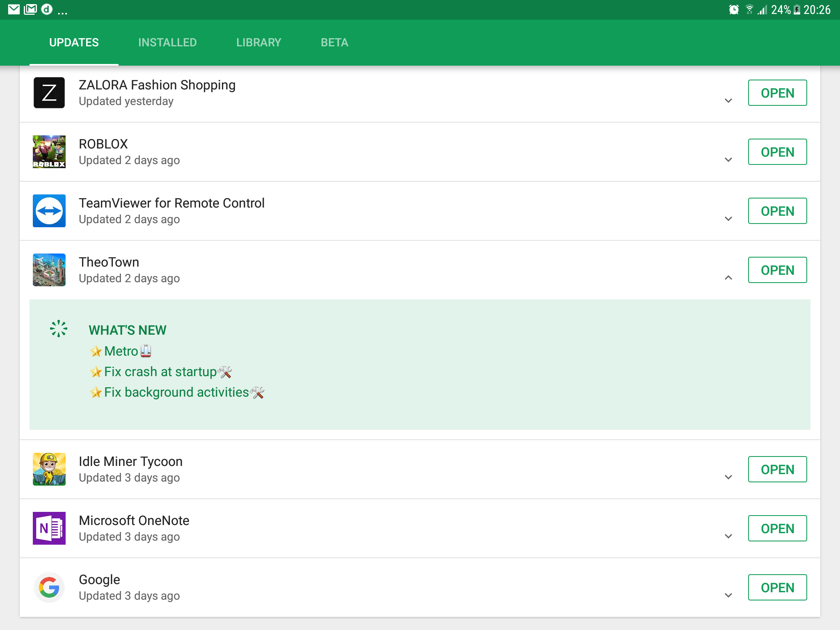
Task: Tap the ROBLOX app icon
Action: point(49,152)
